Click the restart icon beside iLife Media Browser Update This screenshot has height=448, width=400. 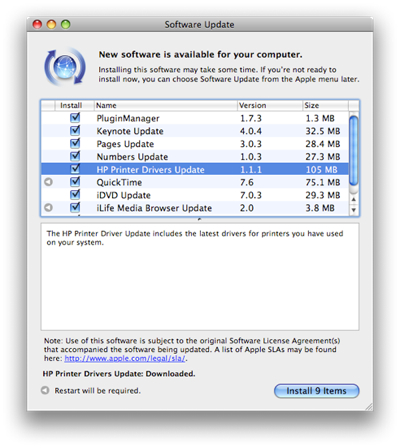(49, 208)
